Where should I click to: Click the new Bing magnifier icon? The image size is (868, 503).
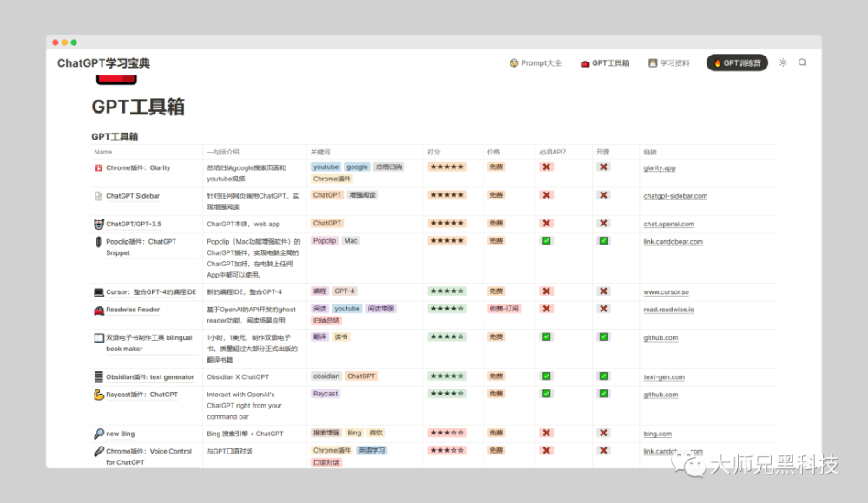tap(99, 434)
